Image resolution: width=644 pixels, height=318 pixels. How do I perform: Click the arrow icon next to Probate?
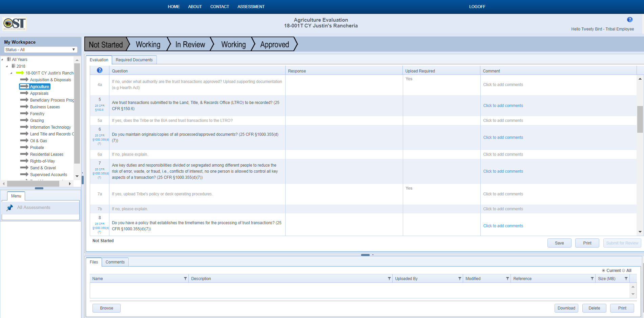pyautogui.click(x=24, y=147)
